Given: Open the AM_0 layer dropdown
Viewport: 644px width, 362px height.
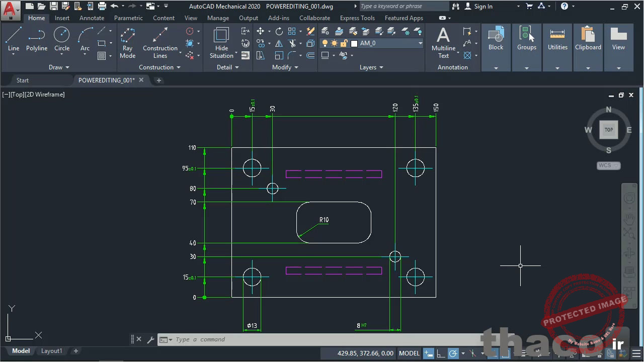Looking at the screenshot, I should coord(386,43).
